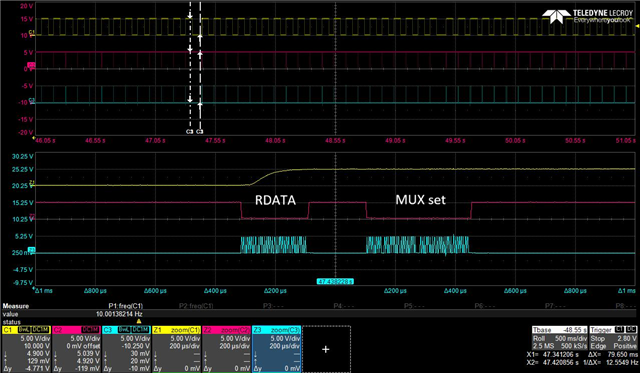Click the zoom center time label 47.438228 s

pyautogui.click(x=335, y=282)
